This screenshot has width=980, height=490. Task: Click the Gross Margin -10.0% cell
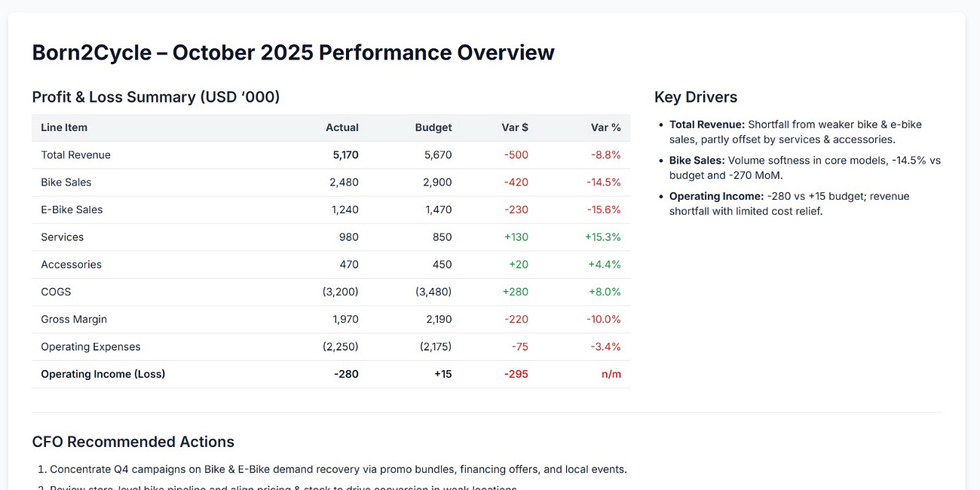(602, 319)
